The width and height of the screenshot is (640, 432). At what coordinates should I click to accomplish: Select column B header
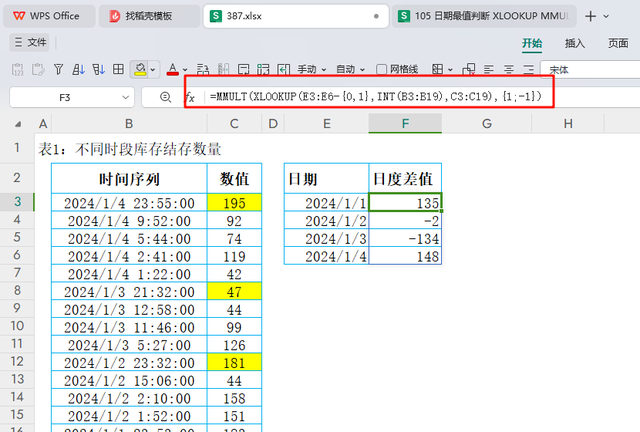[x=129, y=124]
